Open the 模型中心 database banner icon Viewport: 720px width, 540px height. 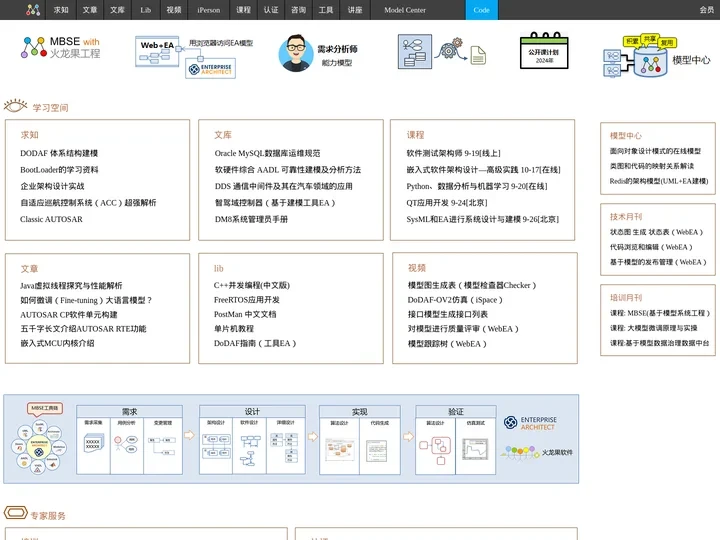tap(656, 56)
